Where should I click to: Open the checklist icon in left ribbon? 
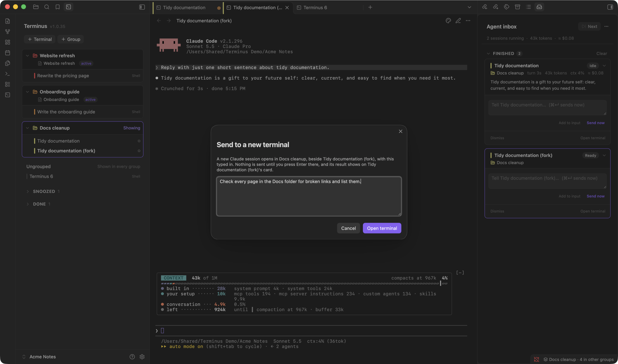coord(7,84)
